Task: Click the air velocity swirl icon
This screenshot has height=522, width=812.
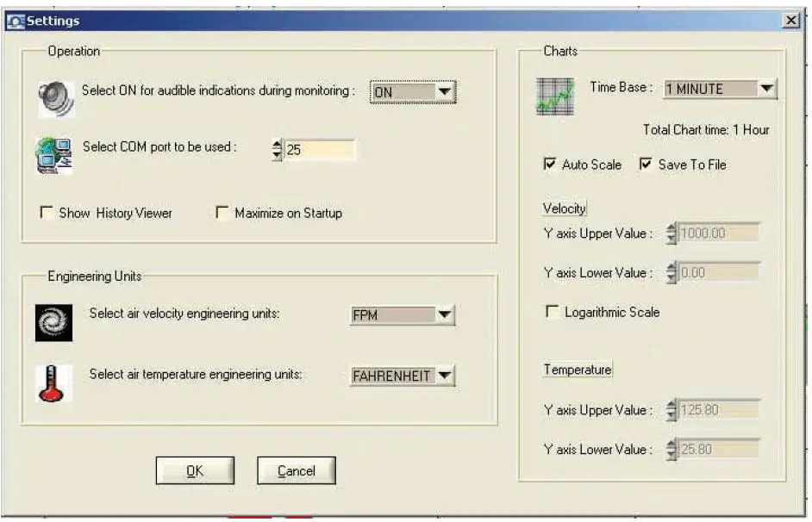Action: click(x=53, y=323)
